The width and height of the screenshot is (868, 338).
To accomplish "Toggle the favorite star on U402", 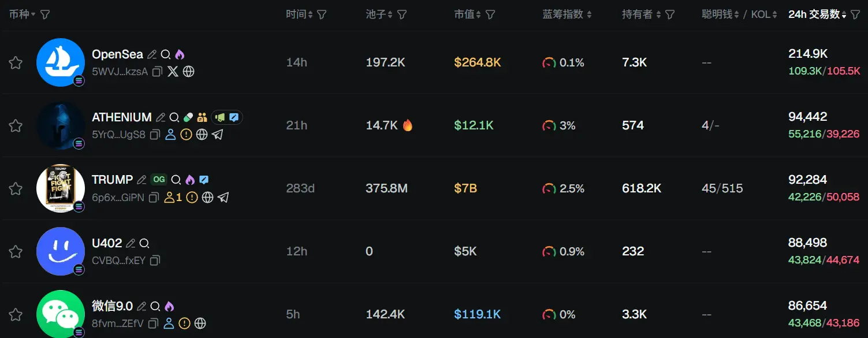I will tap(16, 251).
